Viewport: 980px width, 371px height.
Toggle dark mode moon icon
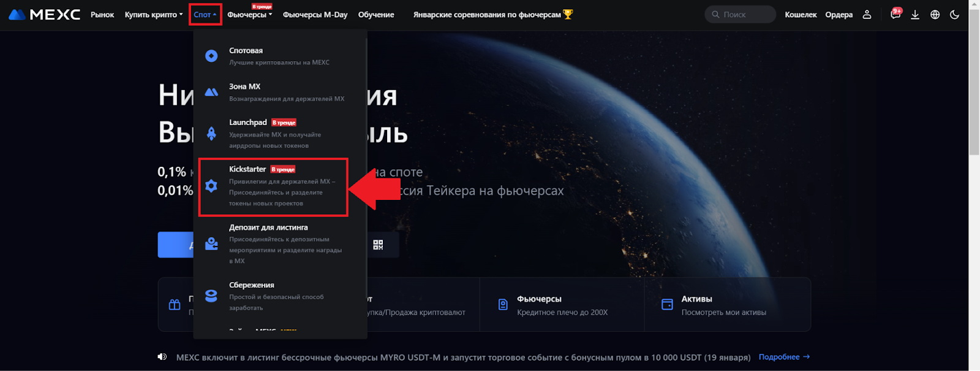pos(954,15)
